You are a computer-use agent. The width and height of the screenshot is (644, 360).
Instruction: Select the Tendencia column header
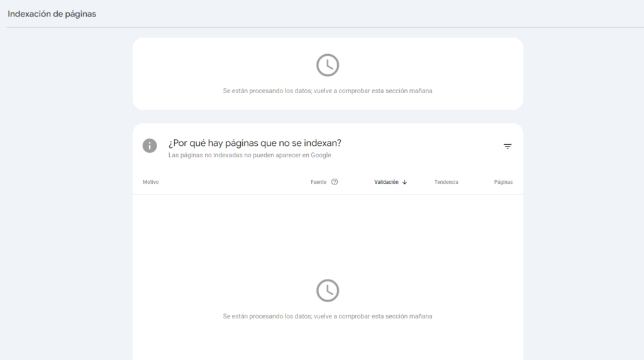coord(446,182)
